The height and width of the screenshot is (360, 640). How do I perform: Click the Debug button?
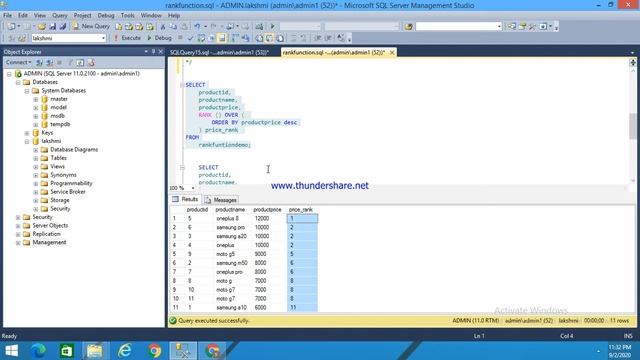159,38
